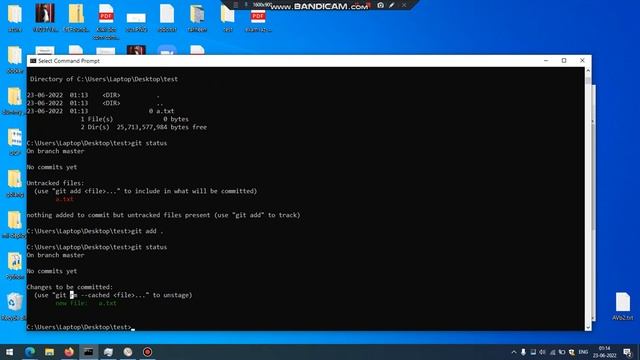Viewport: 640px width, 360px height.
Task: Select the Python file icon on the desktop
Action: [x=15, y=266]
